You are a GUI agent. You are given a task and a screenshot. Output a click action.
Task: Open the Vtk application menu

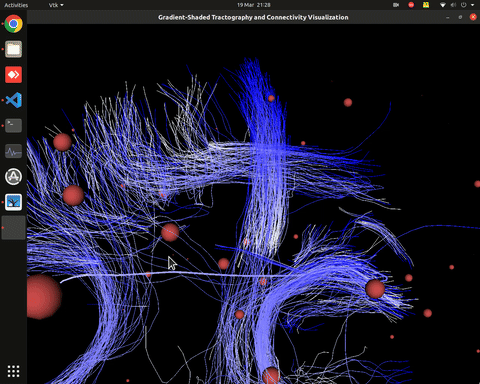(x=56, y=5)
